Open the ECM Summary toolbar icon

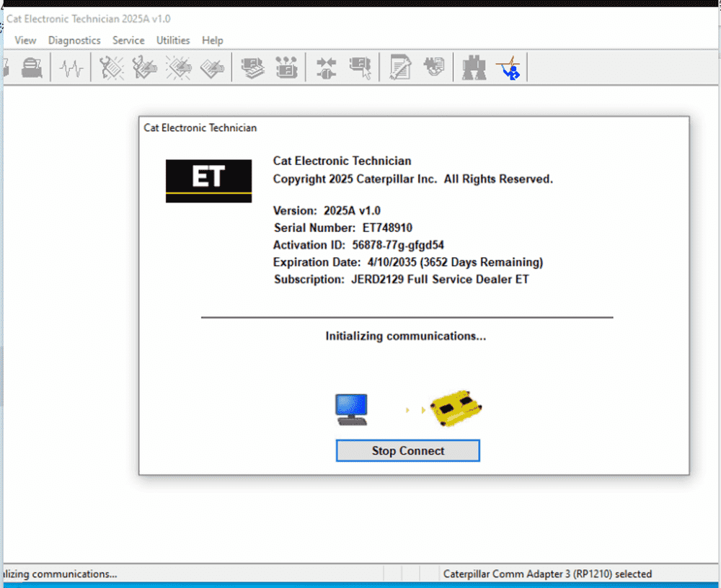[x=252, y=68]
